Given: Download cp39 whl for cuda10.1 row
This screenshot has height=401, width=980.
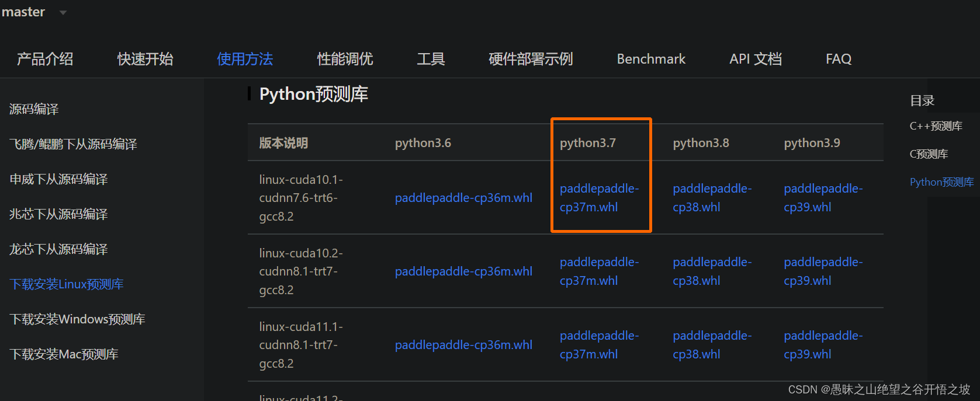Looking at the screenshot, I should click(x=823, y=198).
